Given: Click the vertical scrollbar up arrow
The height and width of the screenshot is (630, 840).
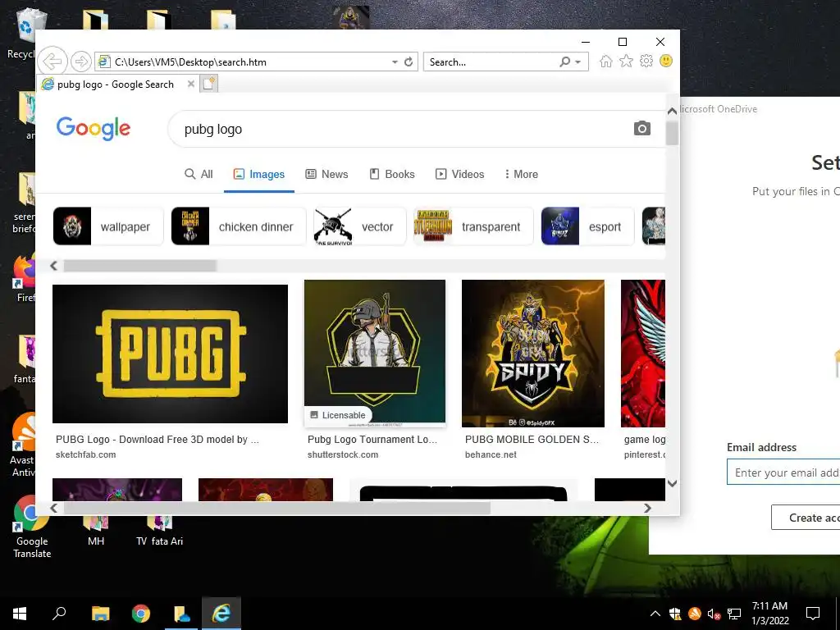Looking at the screenshot, I should (672, 111).
